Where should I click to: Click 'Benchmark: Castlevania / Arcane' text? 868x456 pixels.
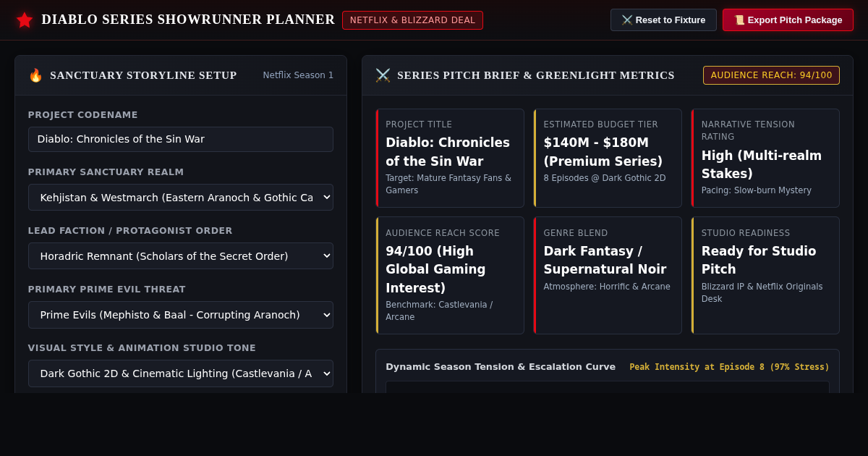pyautogui.click(x=439, y=311)
